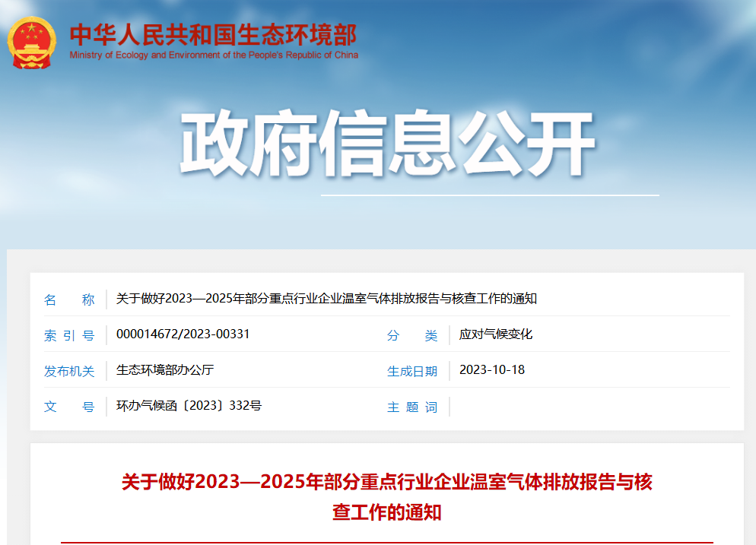Screen dimensions: 756x545
Task: Select issuing agency 生态环境部办公厅
Action: coord(165,369)
